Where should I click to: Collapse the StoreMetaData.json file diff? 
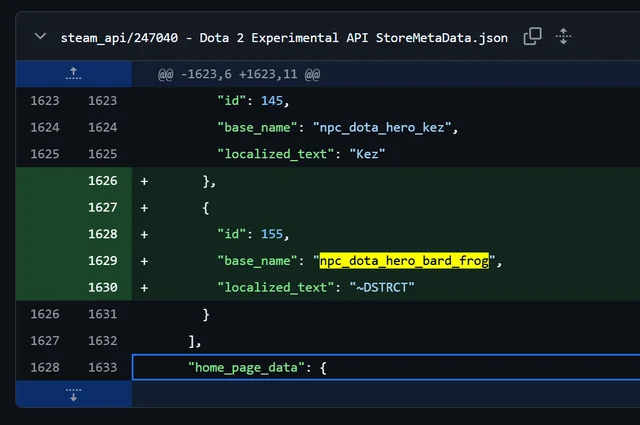[40, 36]
